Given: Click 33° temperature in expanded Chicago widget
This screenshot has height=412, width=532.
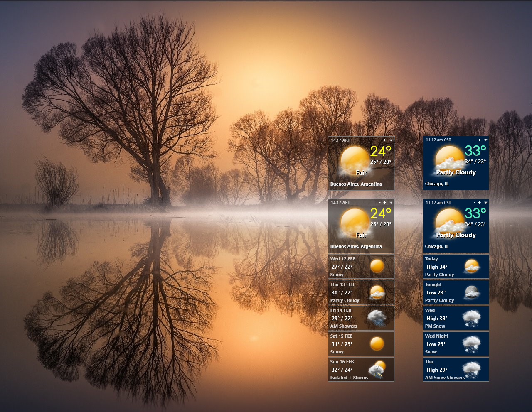Looking at the screenshot, I should coord(475,213).
